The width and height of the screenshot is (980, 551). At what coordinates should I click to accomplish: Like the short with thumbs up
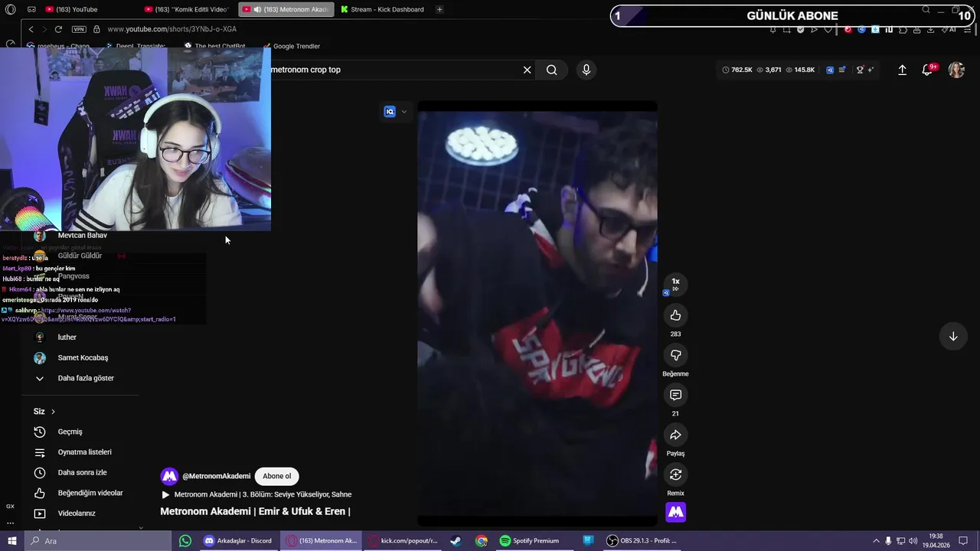coord(675,315)
